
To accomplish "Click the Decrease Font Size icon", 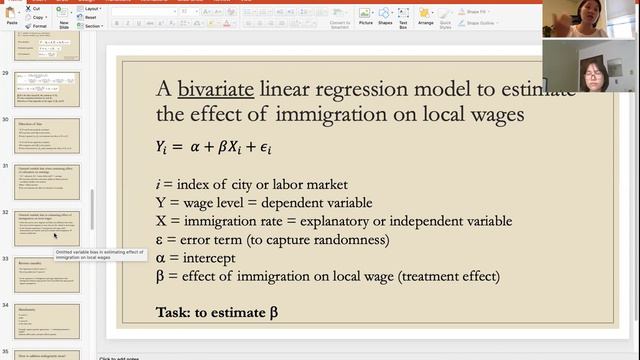I will [x=218, y=12].
